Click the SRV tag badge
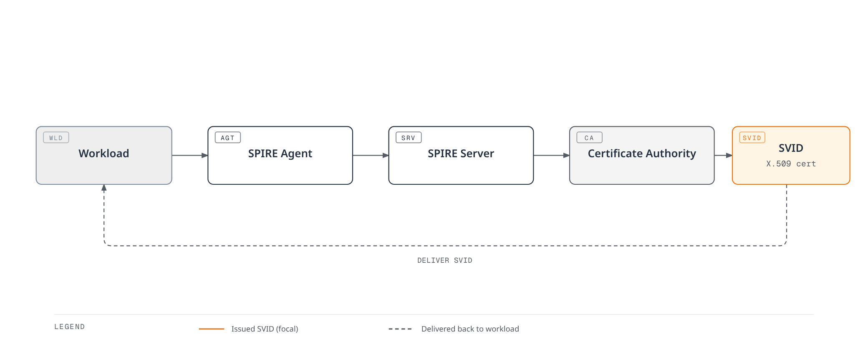The width and height of the screenshot is (868, 362). [409, 138]
